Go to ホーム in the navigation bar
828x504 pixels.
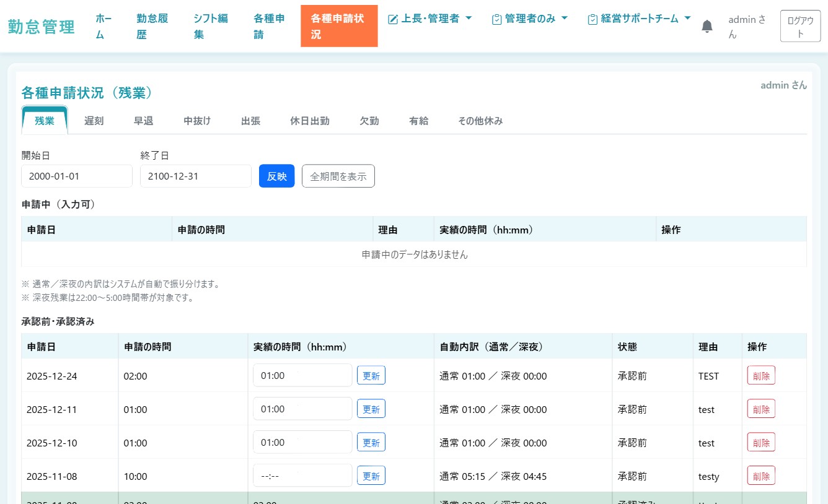(104, 27)
